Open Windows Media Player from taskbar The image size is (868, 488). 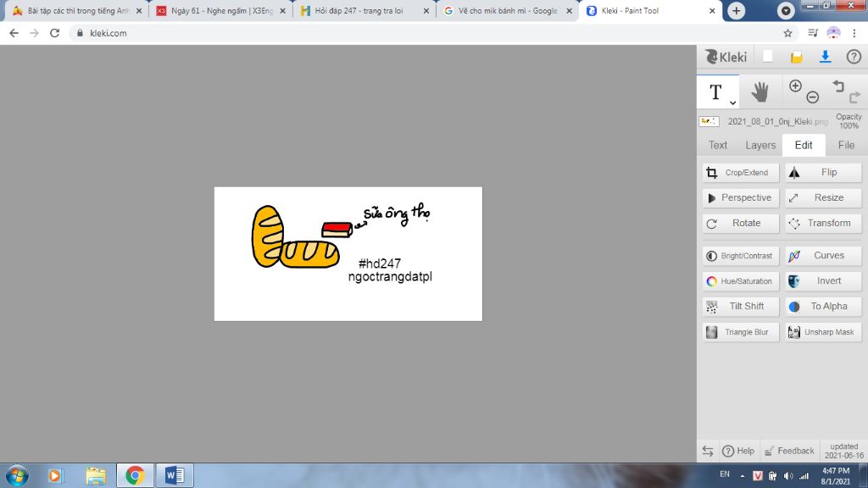[55, 475]
